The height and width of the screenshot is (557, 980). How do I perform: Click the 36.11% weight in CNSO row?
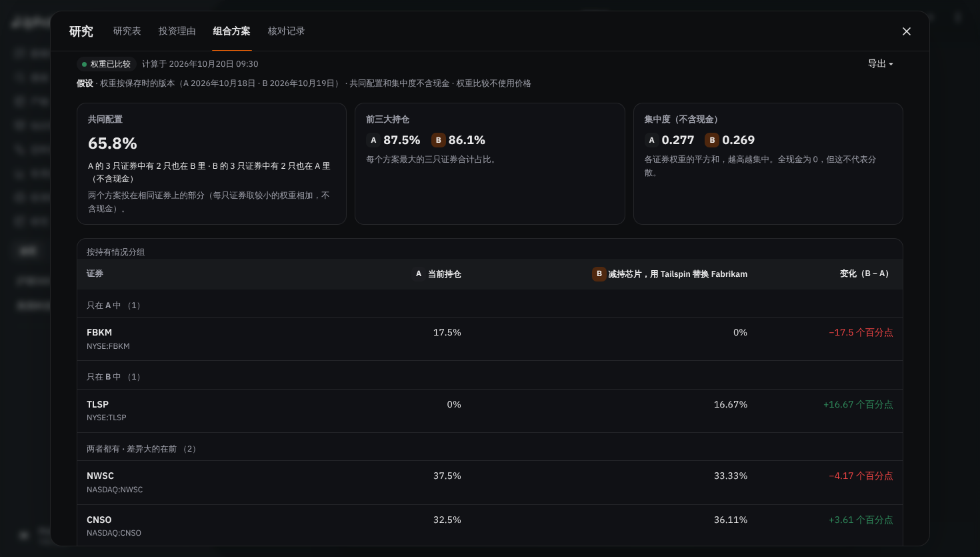click(731, 520)
